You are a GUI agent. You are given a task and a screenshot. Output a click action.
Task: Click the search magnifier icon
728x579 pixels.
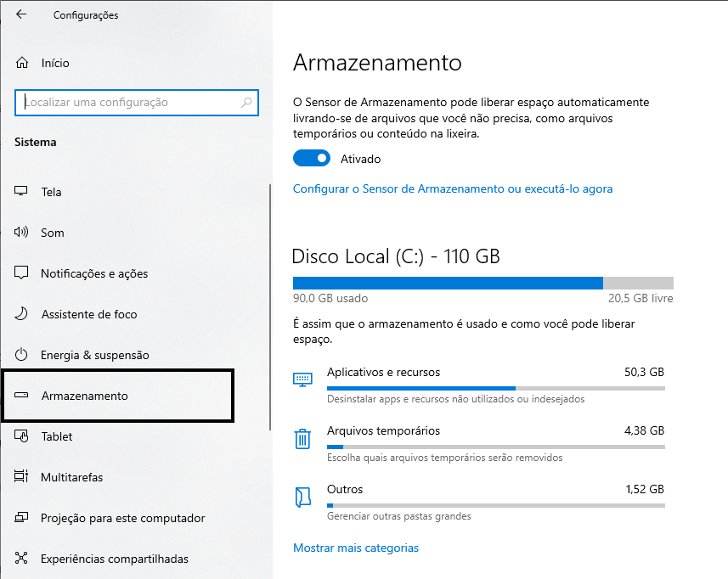[x=246, y=103]
